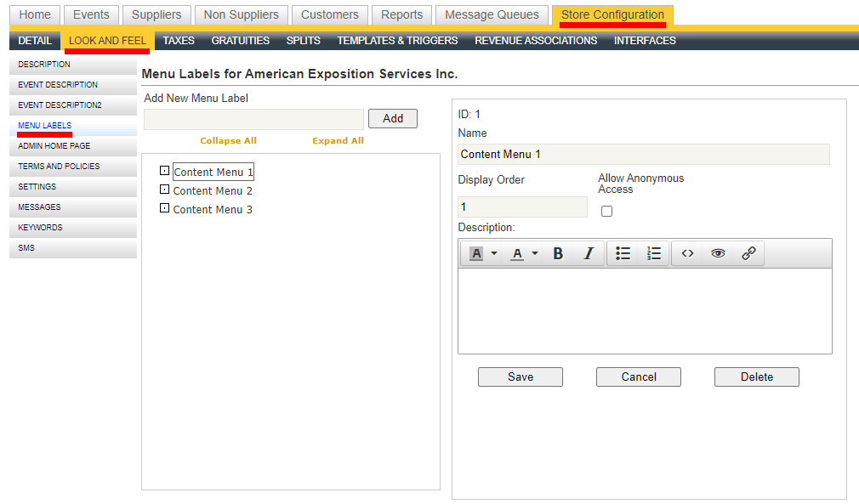The width and height of the screenshot is (859, 504).
Task: Click the Add New Menu Label field
Action: click(x=253, y=119)
